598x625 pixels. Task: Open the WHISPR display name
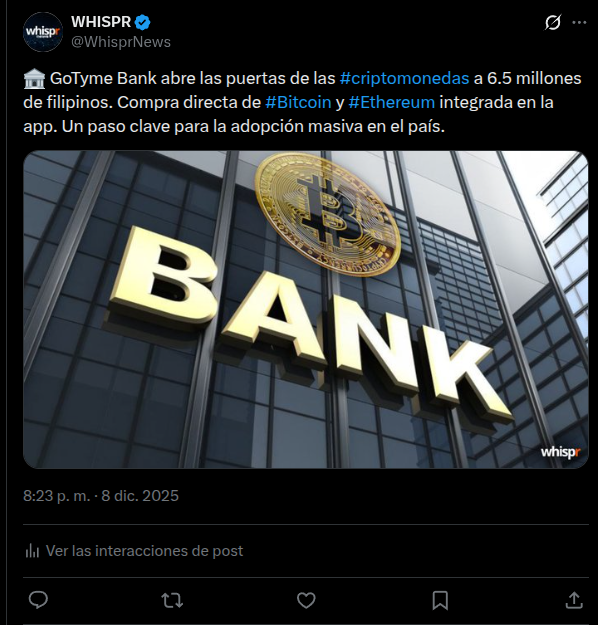[x=101, y=22]
